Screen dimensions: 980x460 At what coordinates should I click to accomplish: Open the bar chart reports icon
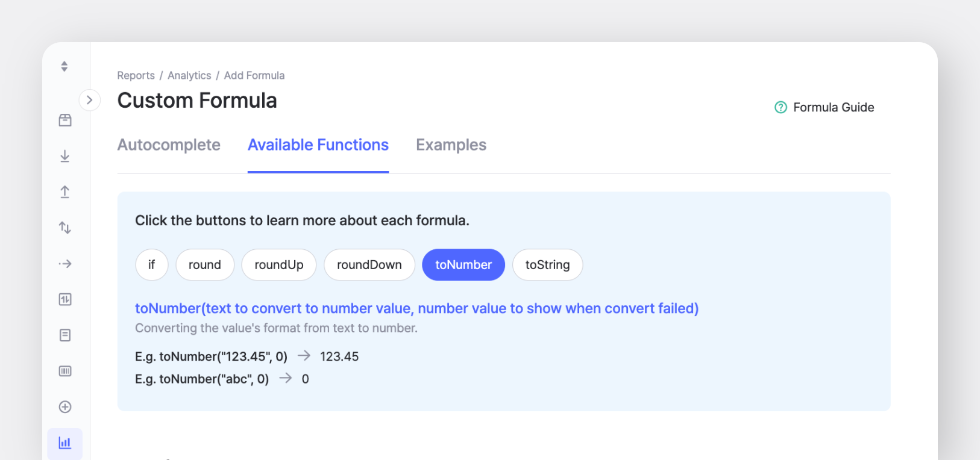(x=65, y=443)
